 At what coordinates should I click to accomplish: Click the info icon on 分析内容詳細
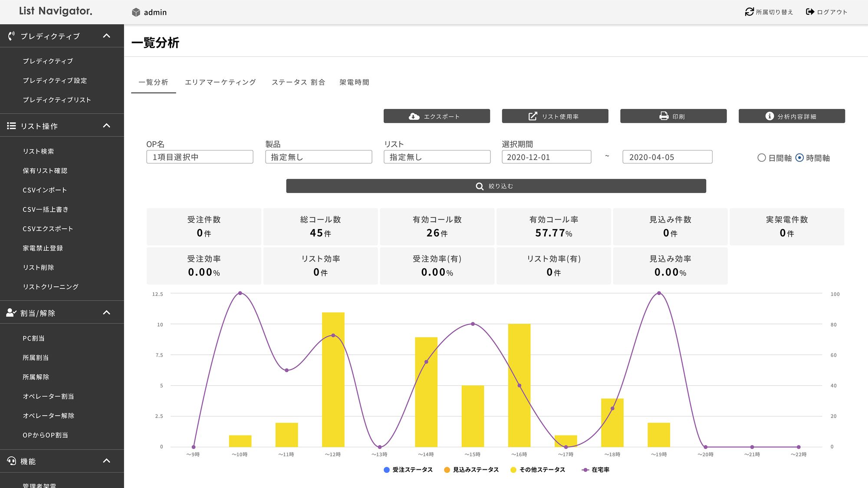click(x=769, y=116)
